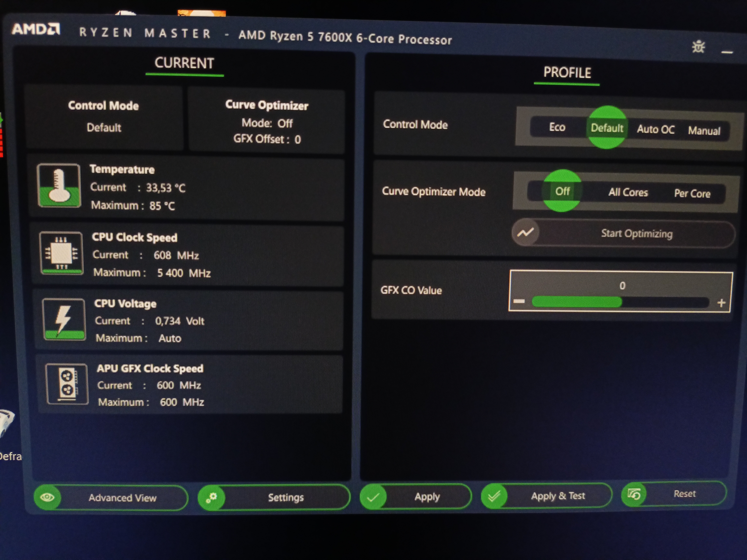
Task: Click the reset arrow icon on Reset
Action: pyautogui.click(x=634, y=495)
